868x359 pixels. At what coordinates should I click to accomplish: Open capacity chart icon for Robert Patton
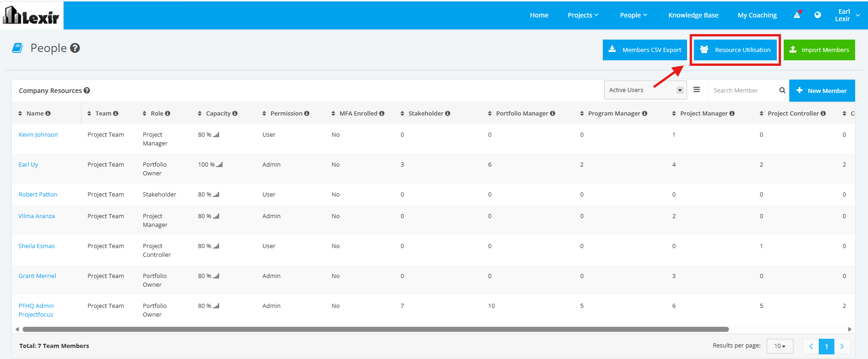(216, 195)
